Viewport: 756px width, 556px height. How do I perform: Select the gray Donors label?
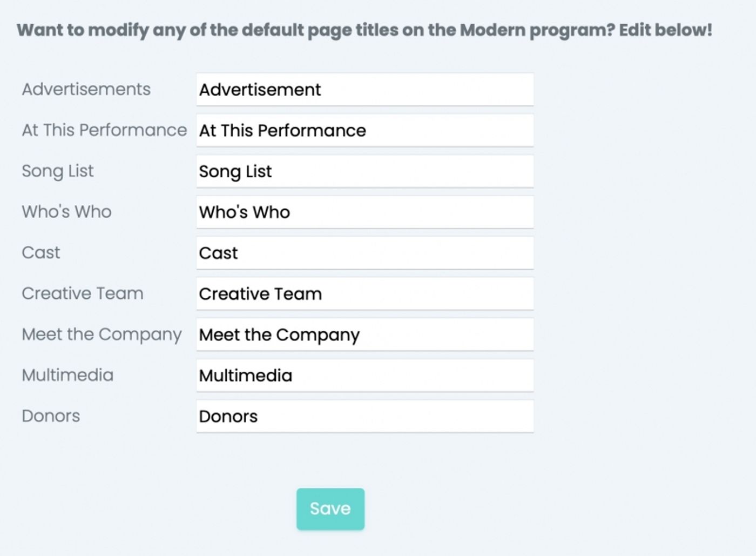coord(51,416)
